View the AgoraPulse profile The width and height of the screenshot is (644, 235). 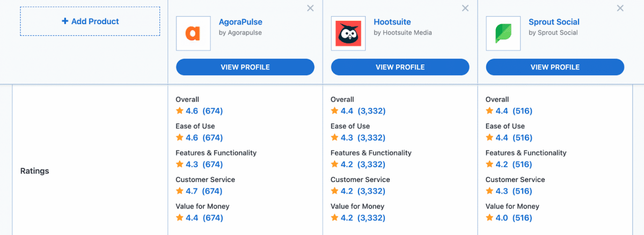(245, 67)
